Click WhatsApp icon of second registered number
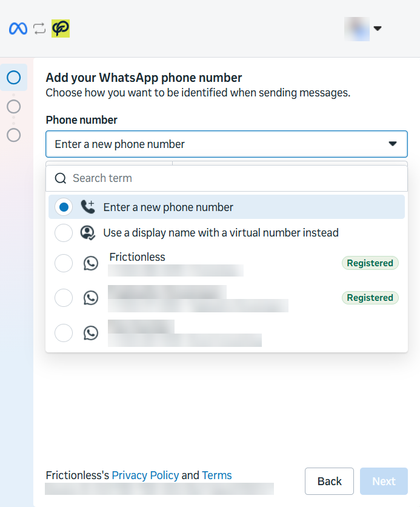 click(91, 298)
